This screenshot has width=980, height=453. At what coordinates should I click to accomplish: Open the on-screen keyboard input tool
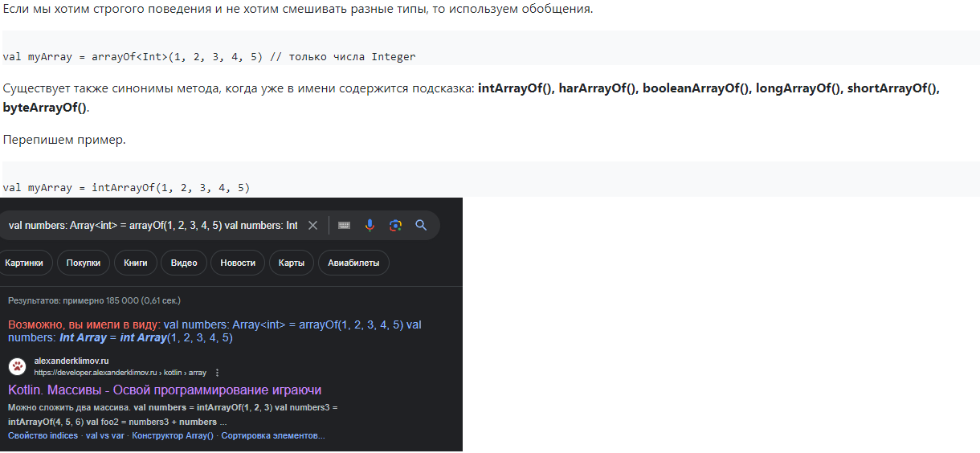[x=344, y=226]
